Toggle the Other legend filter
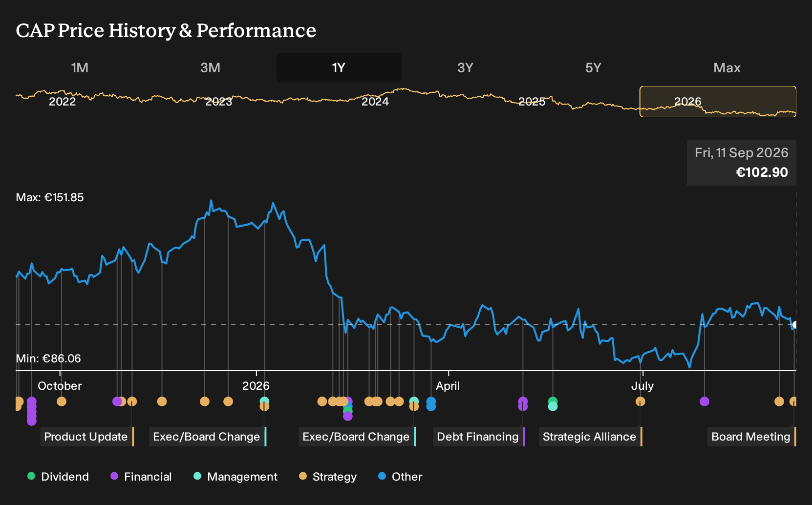 point(400,477)
